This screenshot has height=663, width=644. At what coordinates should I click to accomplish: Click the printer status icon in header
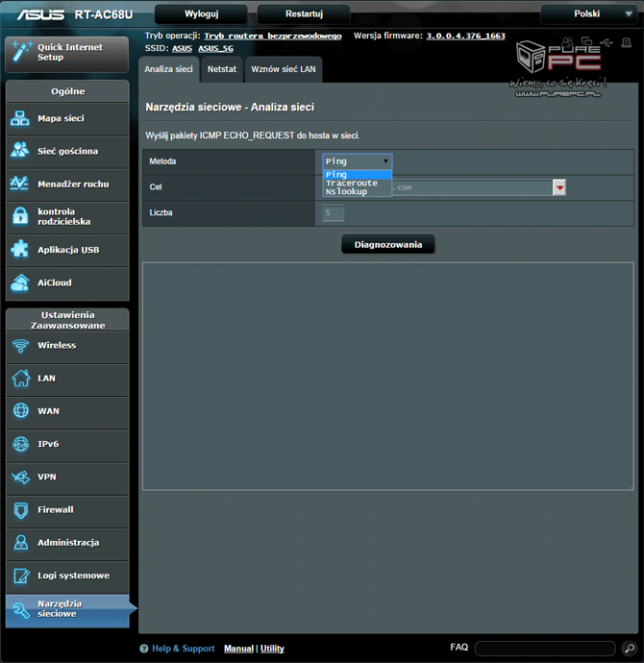coord(627,42)
